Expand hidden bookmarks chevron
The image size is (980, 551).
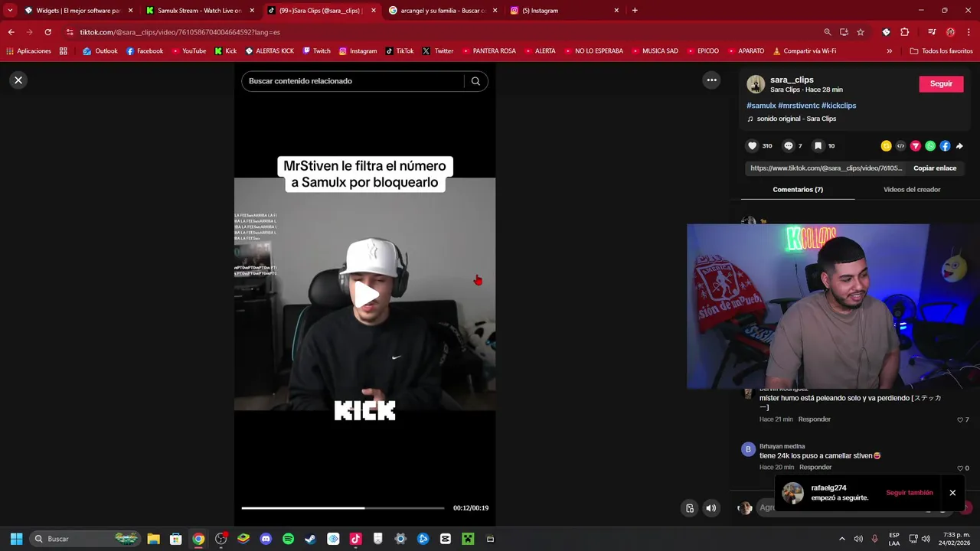[x=889, y=51]
